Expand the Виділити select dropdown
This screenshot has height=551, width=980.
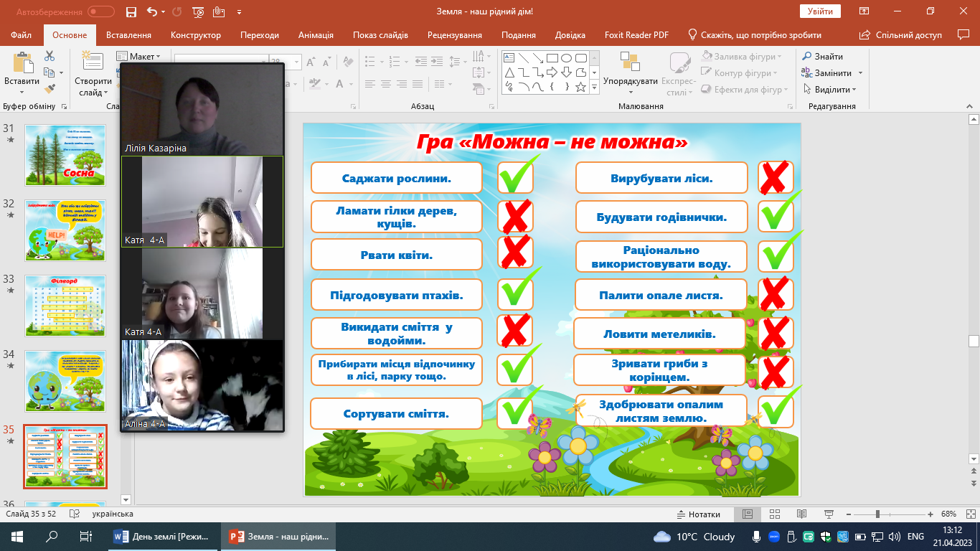854,90
